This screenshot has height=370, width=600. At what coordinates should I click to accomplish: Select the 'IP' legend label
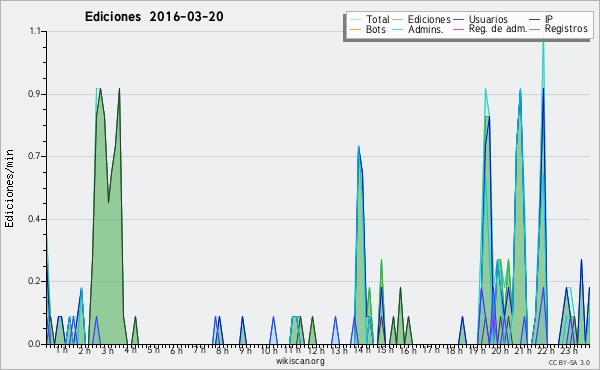(x=549, y=19)
